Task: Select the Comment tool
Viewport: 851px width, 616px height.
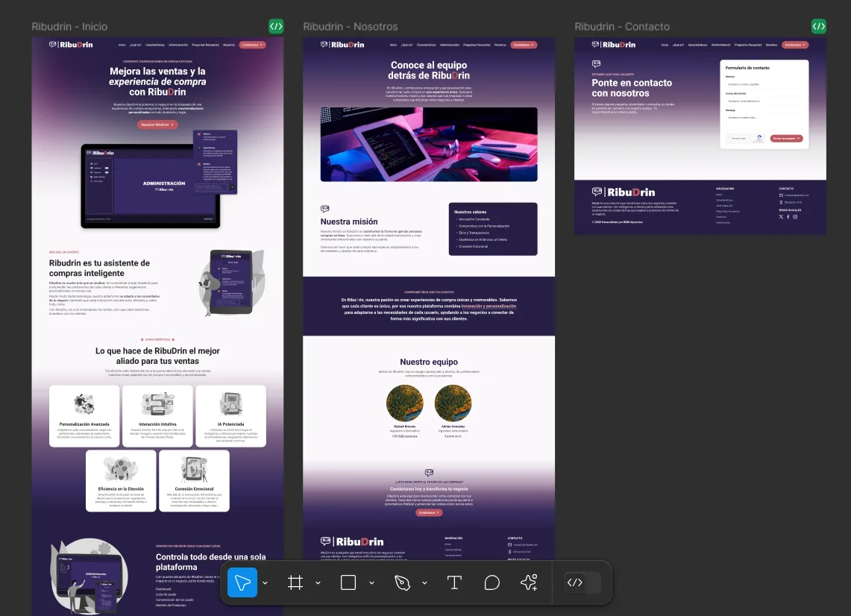Action: pyautogui.click(x=492, y=582)
